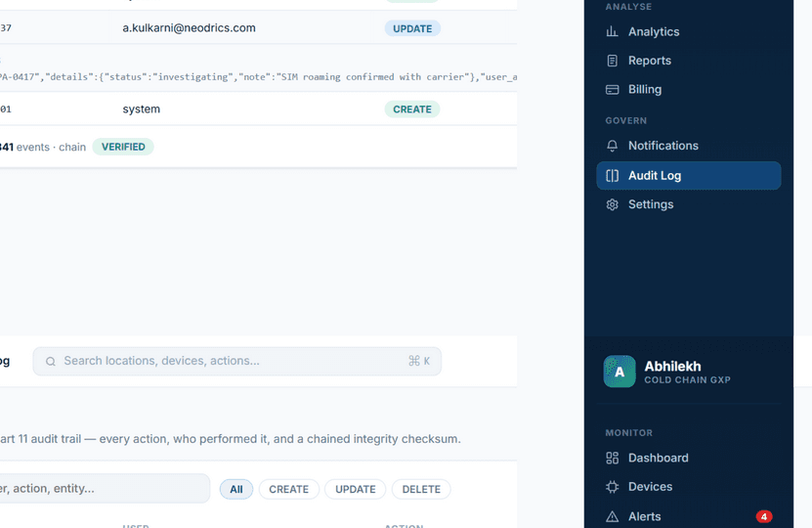Click the Notifications bell icon
The image size is (812, 528).
click(x=612, y=146)
